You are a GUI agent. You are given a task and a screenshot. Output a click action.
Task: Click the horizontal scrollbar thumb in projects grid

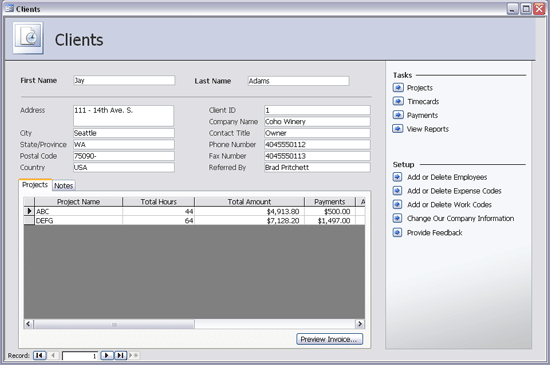tap(114, 324)
